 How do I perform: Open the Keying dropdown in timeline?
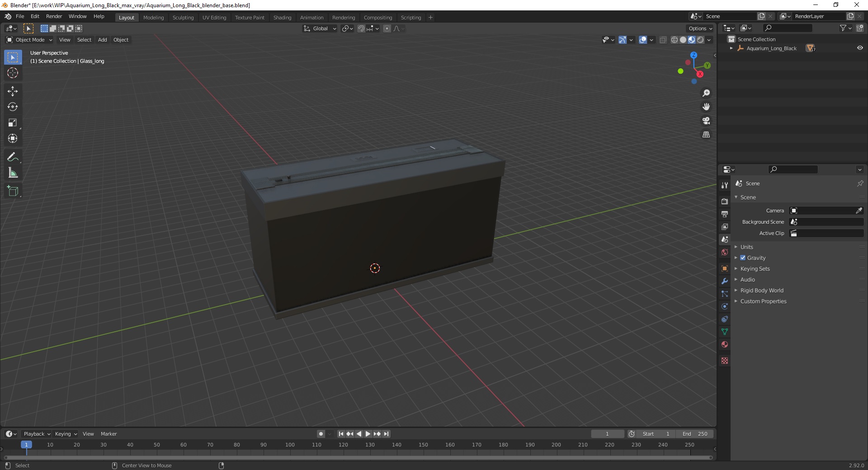pos(66,434)
